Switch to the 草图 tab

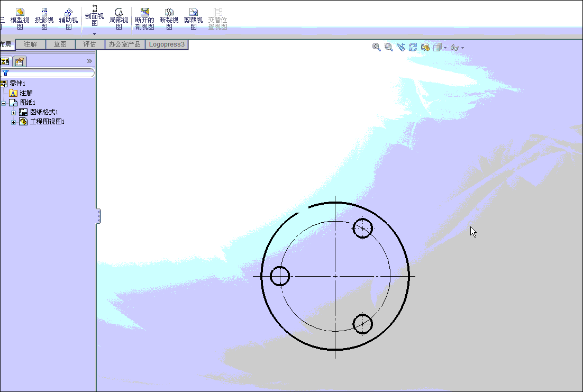(x=60, y=44)
